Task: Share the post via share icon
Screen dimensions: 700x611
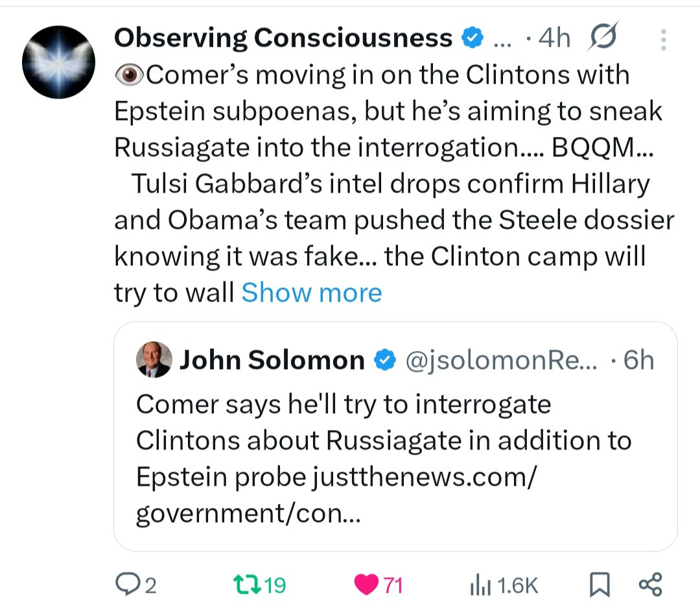Action: [650, 585]
